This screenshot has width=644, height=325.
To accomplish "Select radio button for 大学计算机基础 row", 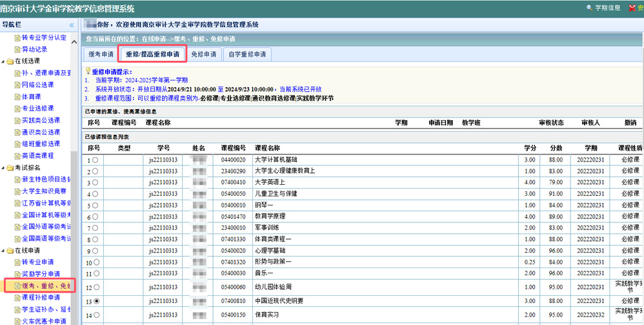I will click(x=96, y=160).
